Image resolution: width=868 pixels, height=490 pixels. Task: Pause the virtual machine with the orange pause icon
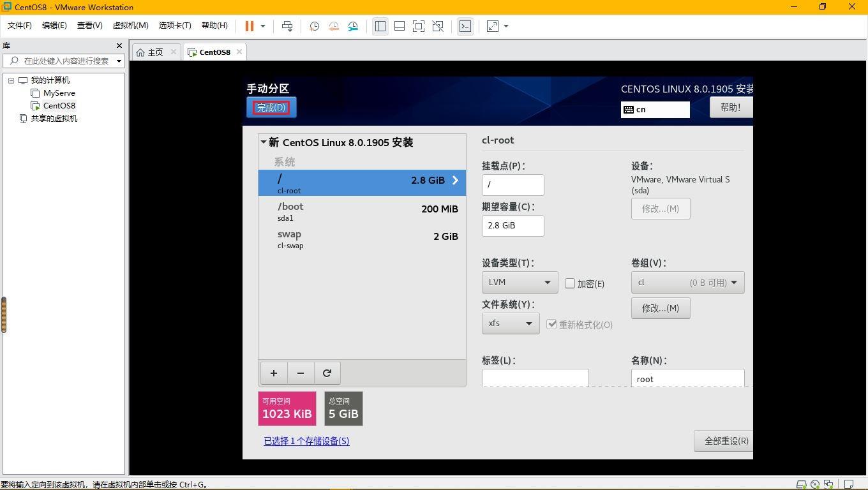[250, 26]
